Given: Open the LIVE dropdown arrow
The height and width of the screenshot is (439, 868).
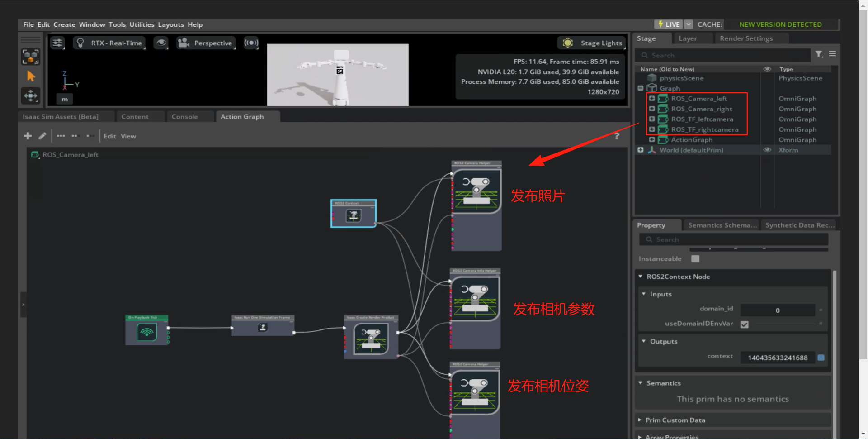Looking at the screenshot, I should pos(689,24).
